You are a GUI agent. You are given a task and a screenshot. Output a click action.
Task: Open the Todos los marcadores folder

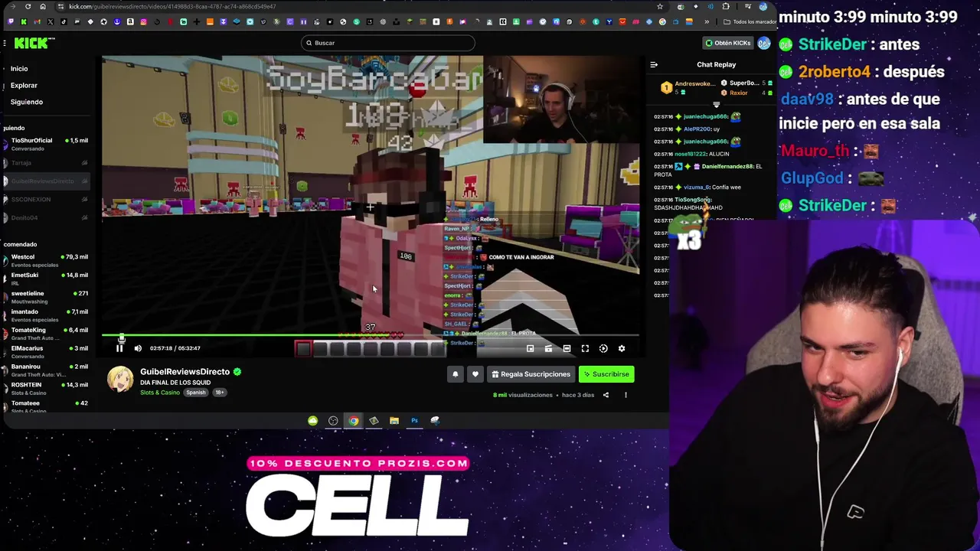tap(749, 21)
